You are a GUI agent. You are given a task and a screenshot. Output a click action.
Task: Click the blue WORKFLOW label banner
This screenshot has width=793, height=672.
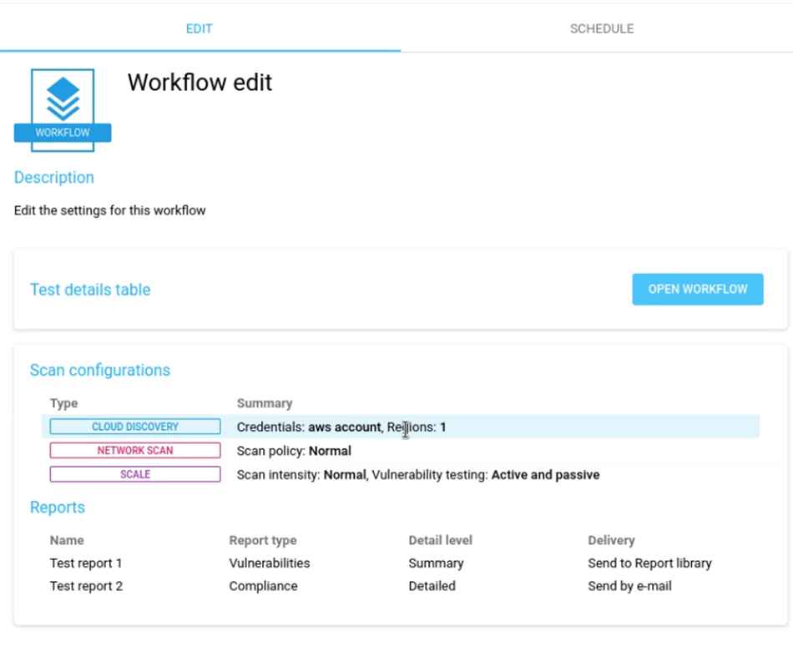coord(63,133)
